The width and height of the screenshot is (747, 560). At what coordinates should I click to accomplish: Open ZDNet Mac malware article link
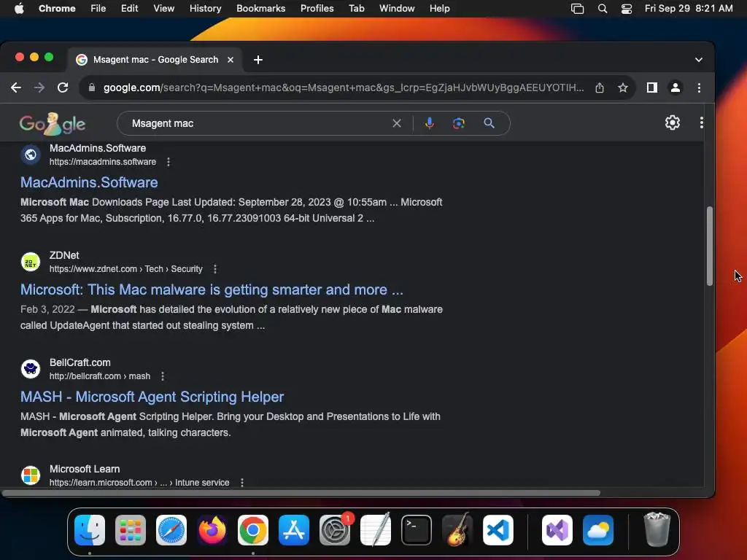pyautogui.click(x=212, y=289)
